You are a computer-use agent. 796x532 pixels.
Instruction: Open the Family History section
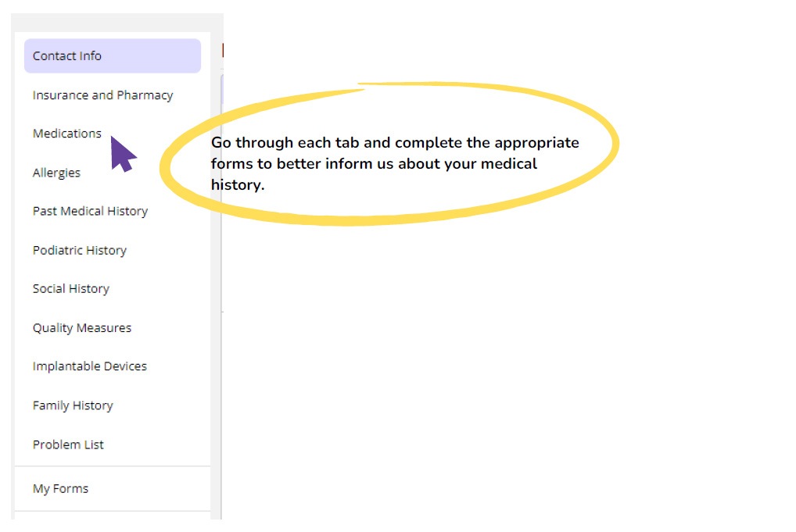(x=72, y=405)
